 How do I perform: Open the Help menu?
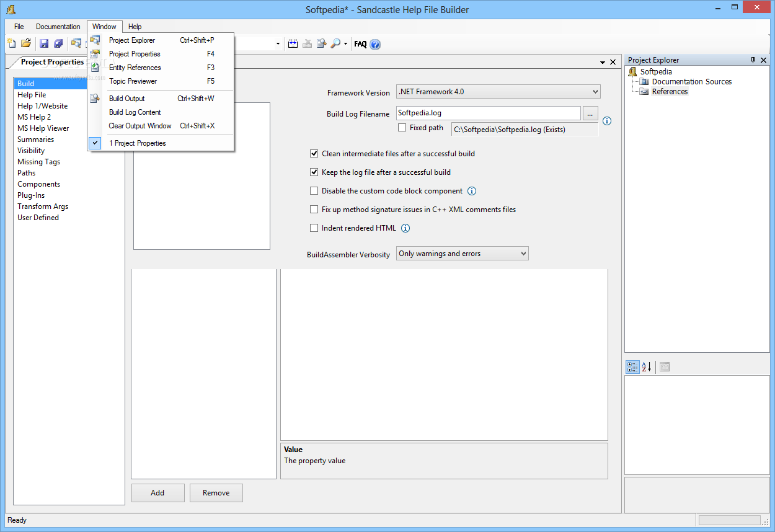point(135,27)
